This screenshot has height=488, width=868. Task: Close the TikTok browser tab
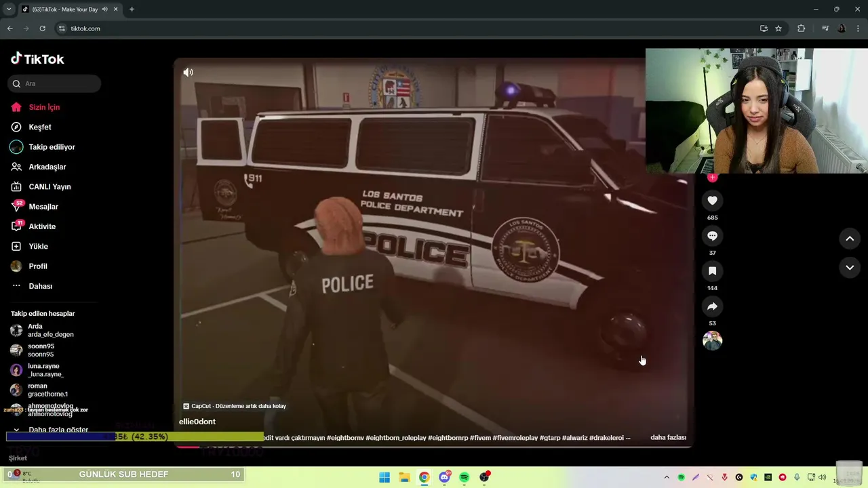(x=116, y=9)
